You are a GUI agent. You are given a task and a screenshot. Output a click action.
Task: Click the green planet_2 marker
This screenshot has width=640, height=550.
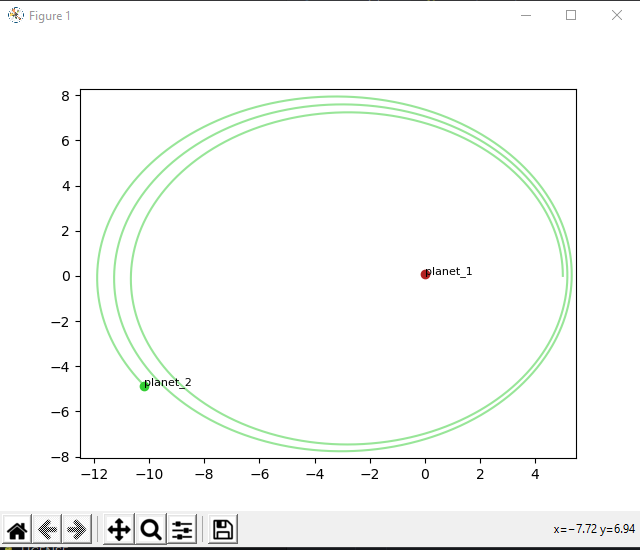pyautogui.click(x=144, y=386)
